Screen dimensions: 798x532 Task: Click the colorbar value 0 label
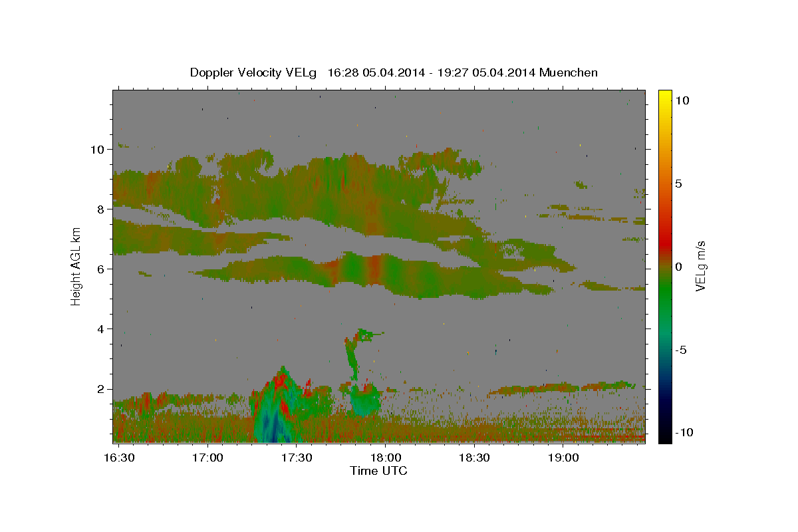(680, 267)
